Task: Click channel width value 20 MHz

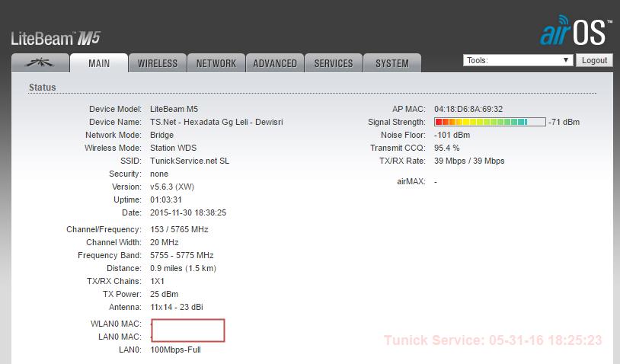Action: [x=164, y=242]
